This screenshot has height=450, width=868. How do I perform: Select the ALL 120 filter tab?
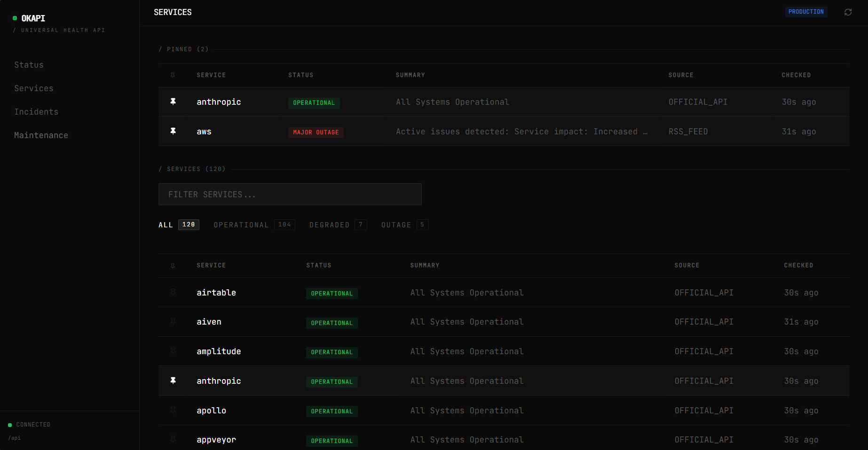tap(179, 225)
